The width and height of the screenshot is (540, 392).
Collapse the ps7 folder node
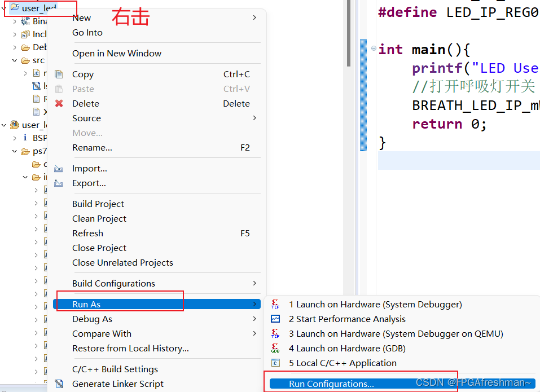click(x=15, y=151)
